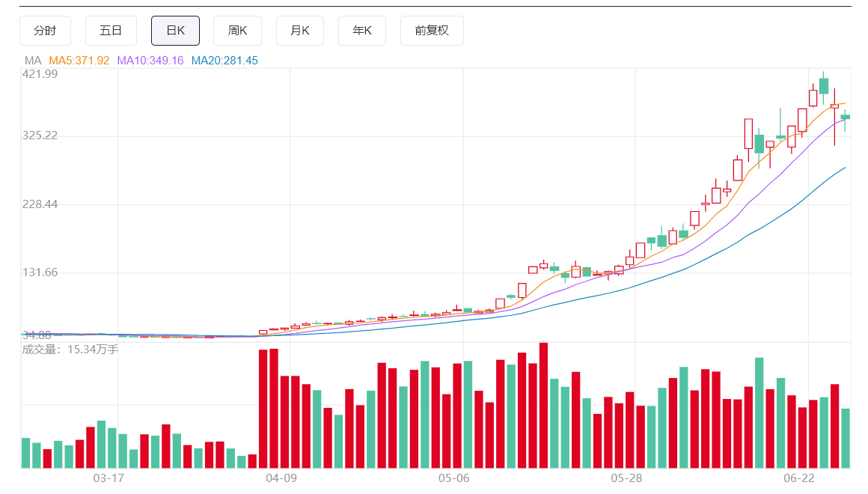Click the MA10:349.16 indicator label
The height and width of the screenshot is (494, 868).
(x=150, y=61)
